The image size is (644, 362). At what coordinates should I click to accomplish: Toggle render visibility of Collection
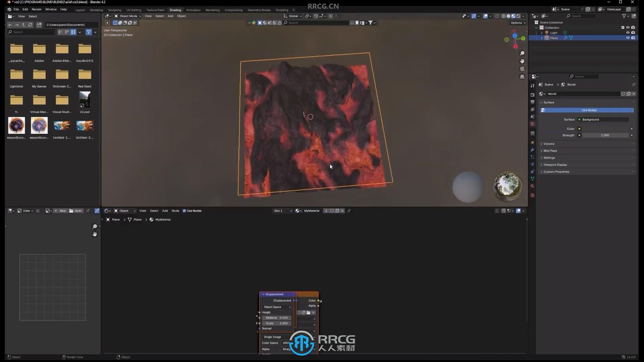[x=633, y=27]
